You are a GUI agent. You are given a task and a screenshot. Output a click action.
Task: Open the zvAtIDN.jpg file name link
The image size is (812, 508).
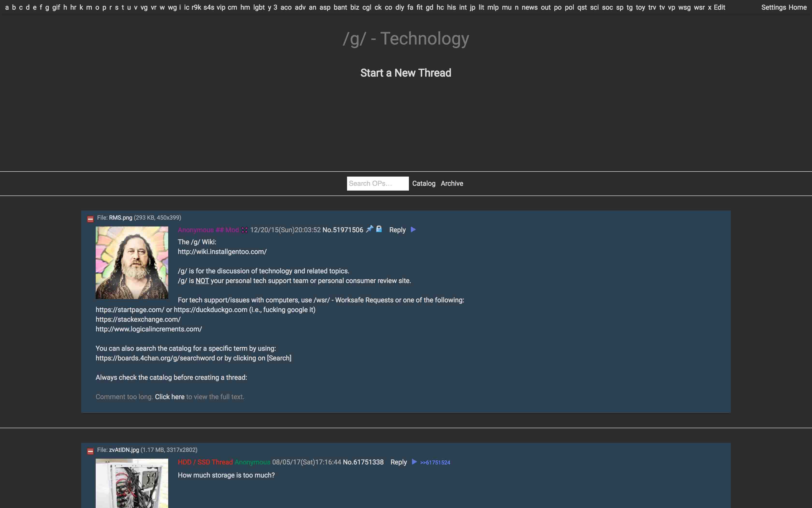click(124, 450)
